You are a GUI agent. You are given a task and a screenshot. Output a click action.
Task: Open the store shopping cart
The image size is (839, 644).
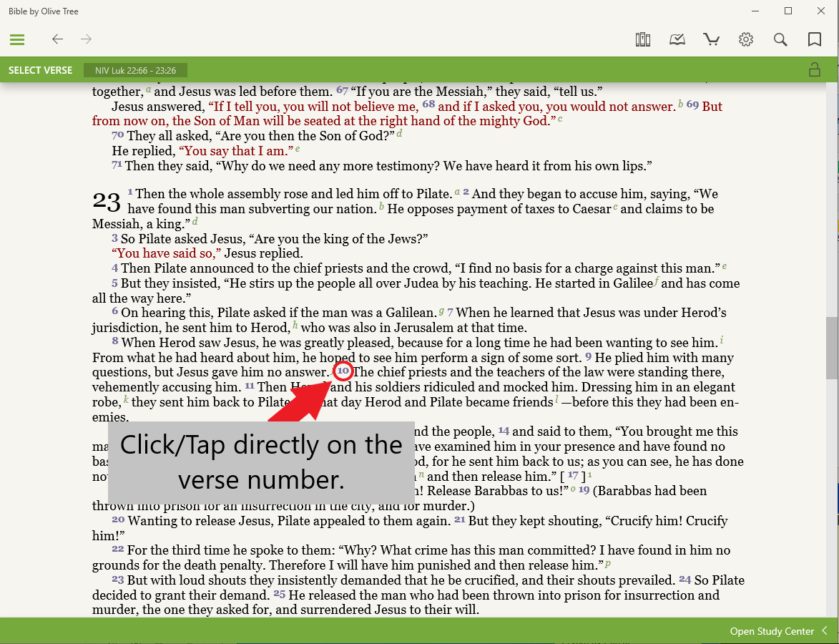pyautogui.click(x=712, y=39)
